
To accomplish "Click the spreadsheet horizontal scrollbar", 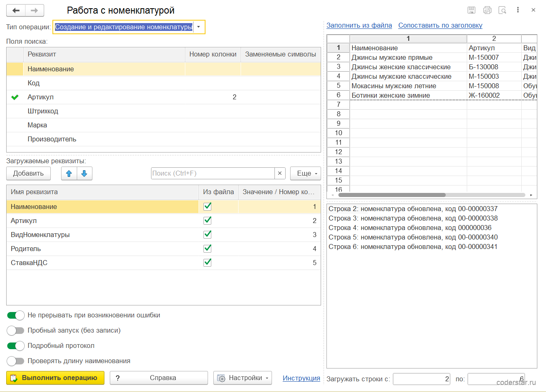I will [x=431, y=195].
